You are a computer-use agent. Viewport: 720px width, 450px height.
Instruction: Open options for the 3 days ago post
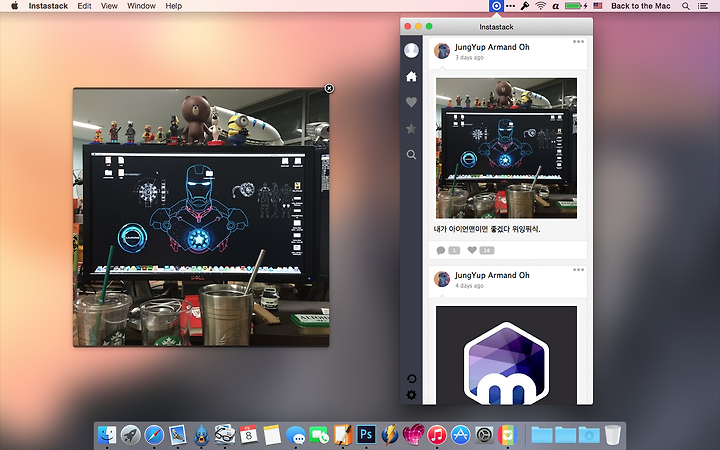coord(578,42)
